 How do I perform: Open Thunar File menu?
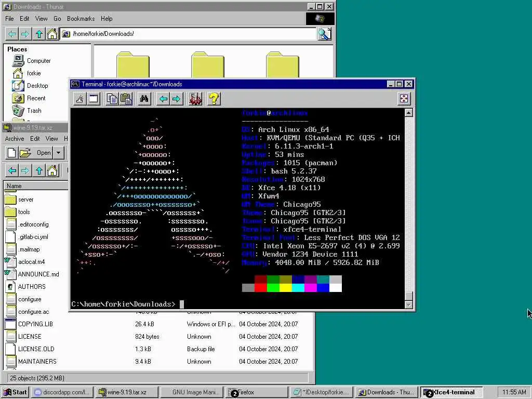(x=9, y=19)
